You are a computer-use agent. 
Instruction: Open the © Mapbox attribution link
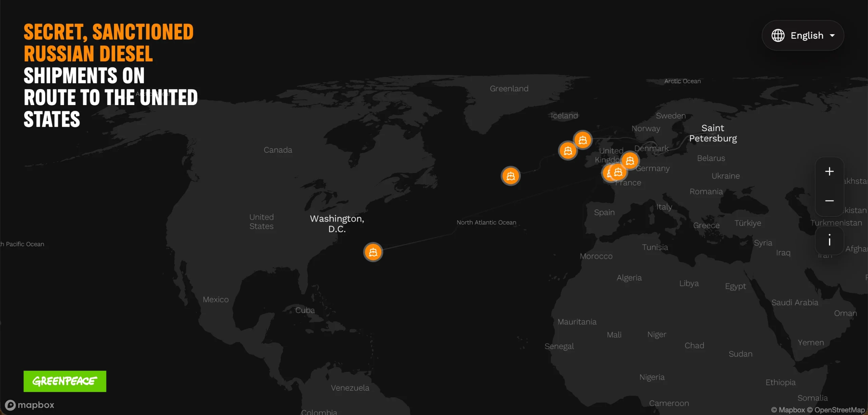pos(788,410)
